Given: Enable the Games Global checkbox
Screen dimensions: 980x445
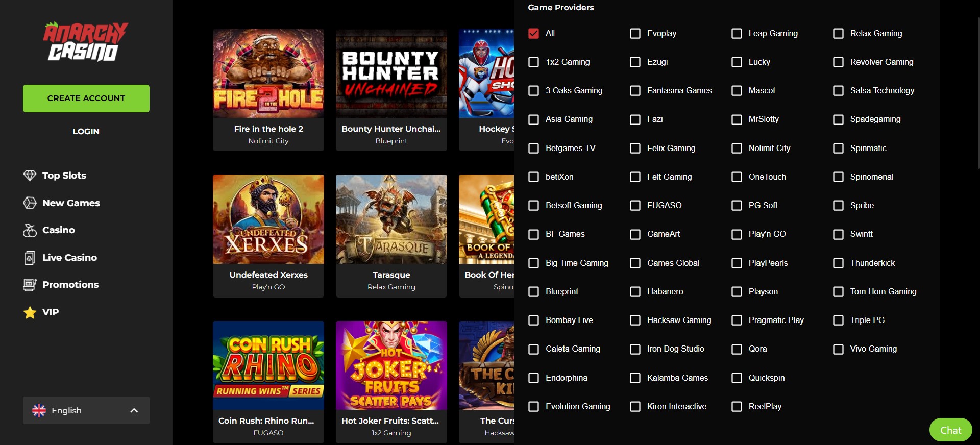Looking at the screenshot, I should [x=635, y=263].
